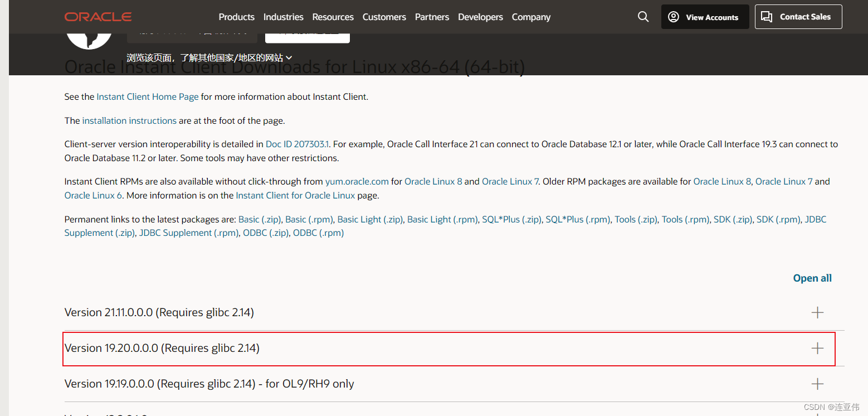Open the Resources menu
This screenshot has height=416, width=868.
click(x=333, y=17)
